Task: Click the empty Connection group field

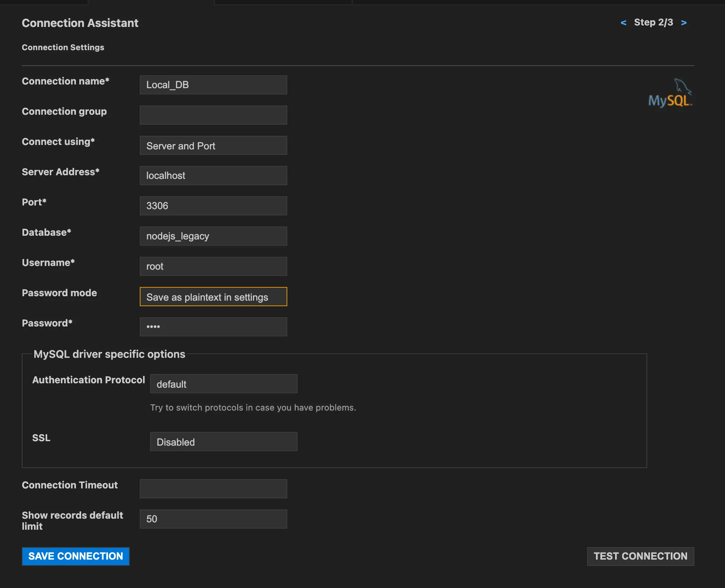Action: pos(213,115)
